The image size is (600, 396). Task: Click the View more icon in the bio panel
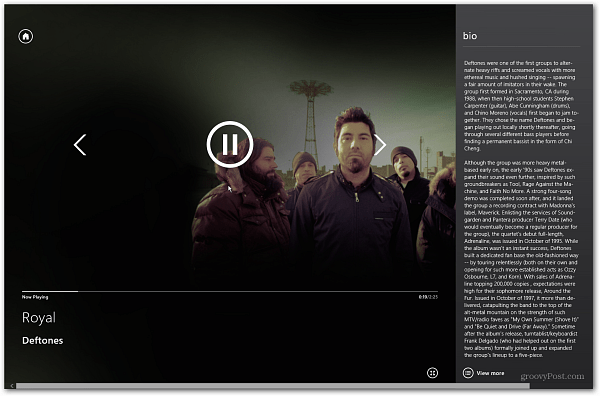468,373
